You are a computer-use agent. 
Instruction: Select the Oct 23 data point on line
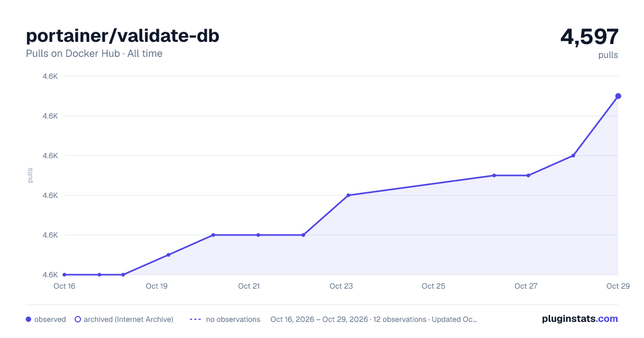coord(348,195)
